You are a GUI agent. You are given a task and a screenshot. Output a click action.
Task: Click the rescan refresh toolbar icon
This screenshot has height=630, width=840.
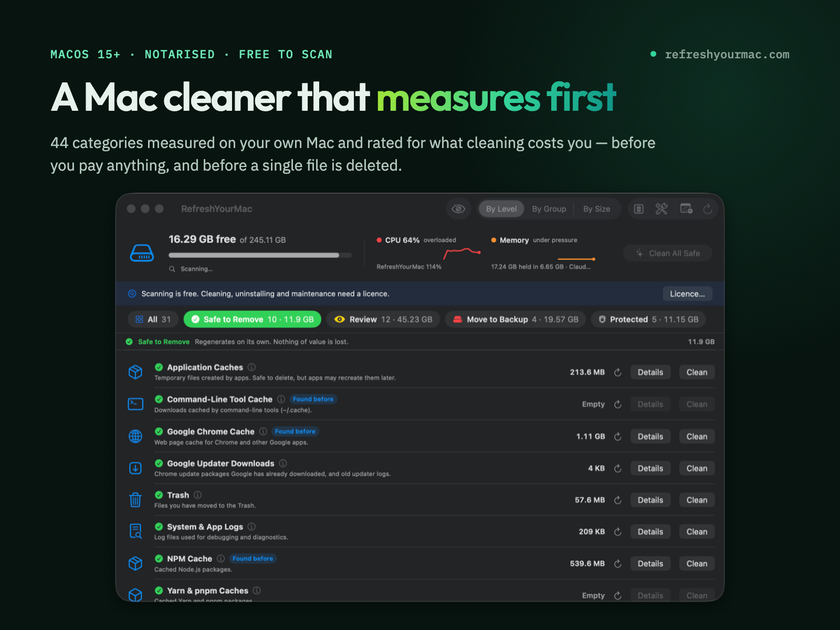708,209
